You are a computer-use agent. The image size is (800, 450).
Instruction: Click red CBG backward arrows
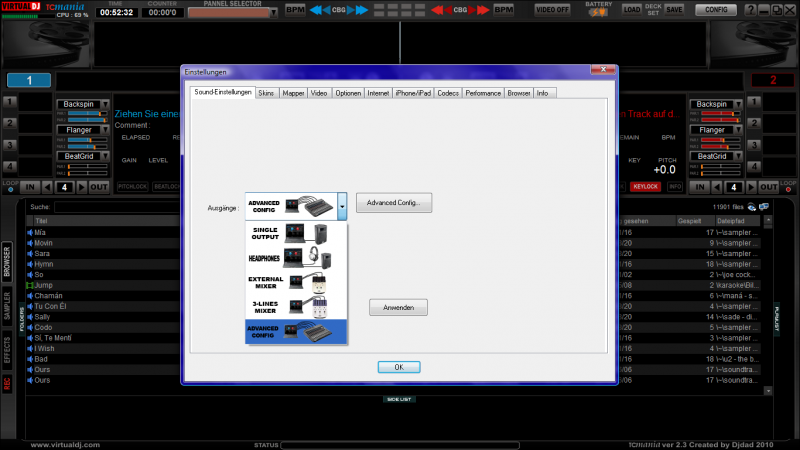[x=442, y=10]
